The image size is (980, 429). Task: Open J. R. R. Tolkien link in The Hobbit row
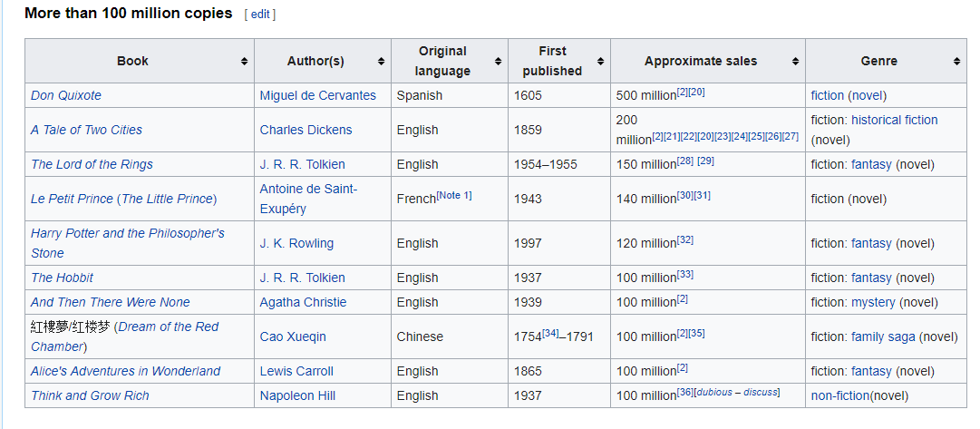pos(303,278)
